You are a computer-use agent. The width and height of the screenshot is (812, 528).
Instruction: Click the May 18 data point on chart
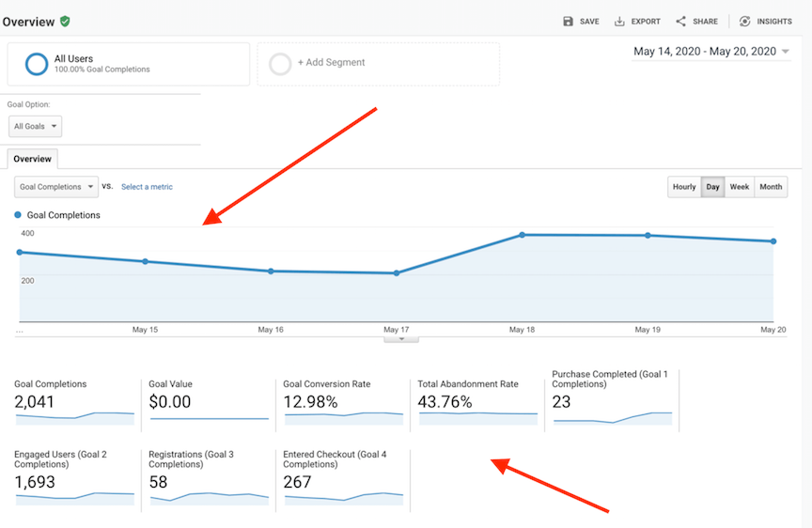[x=522, y=235]
